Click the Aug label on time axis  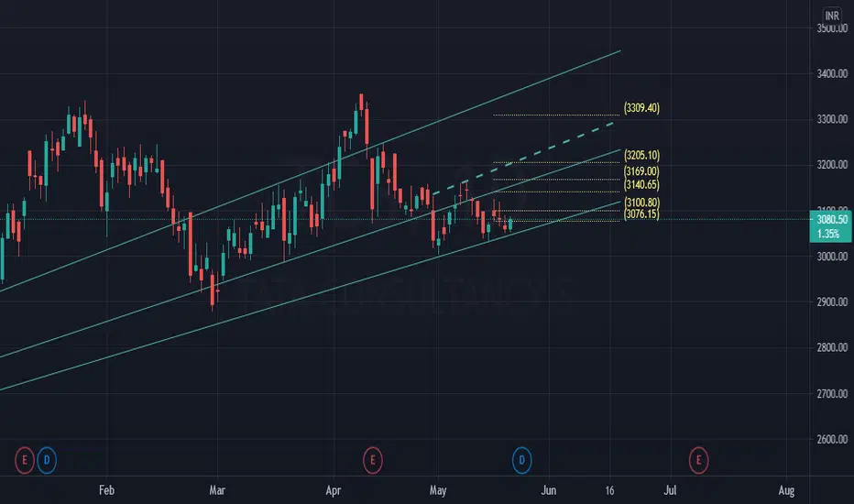(786, 491)
